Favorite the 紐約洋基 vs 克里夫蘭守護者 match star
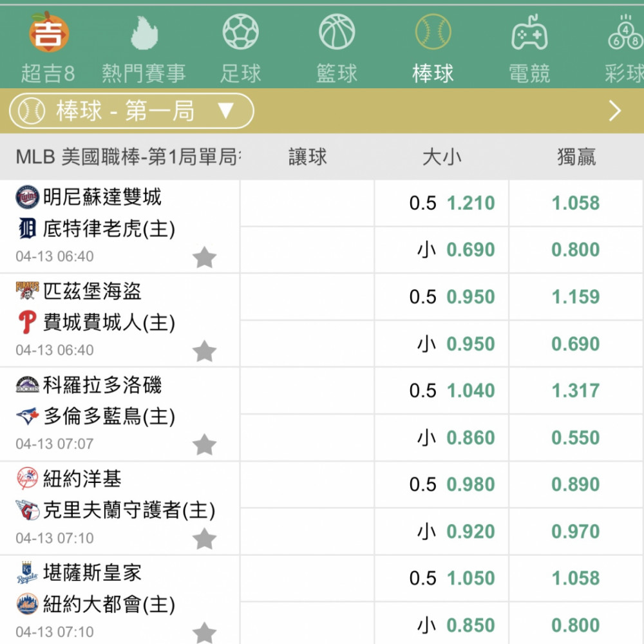Image resolution: width=644 pixels, height=644 pixels. 204,538
